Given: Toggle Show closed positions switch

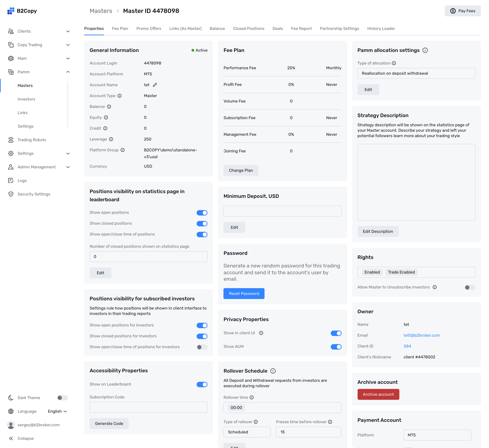Looking at the screenshot, I should (202, 224).
